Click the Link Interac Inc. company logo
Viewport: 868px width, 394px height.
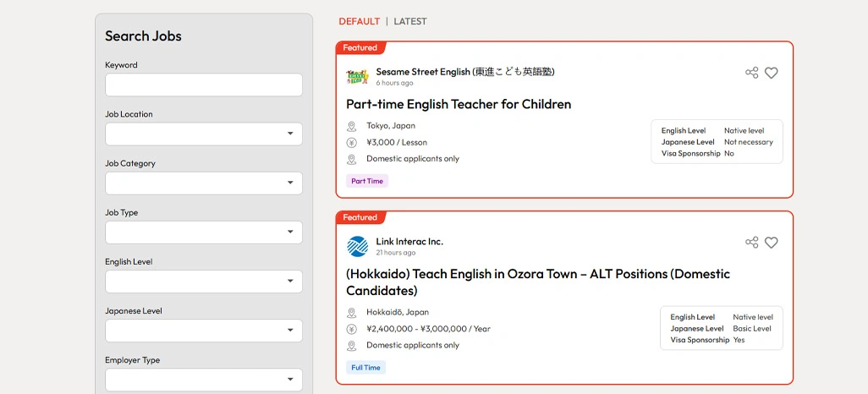(x=357, y=246)
